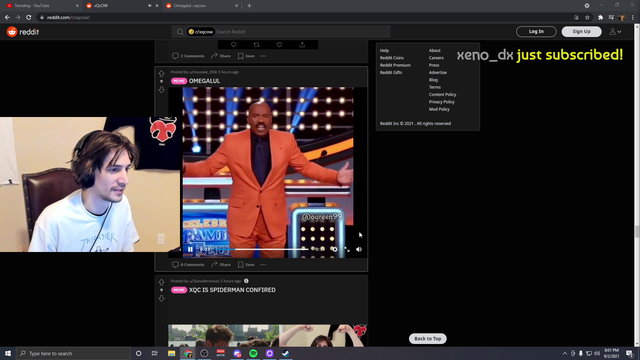The width and height of the screenshot is (640, 360).
Task: Close the Trending - YouTube tab
Action: (77, 6)
